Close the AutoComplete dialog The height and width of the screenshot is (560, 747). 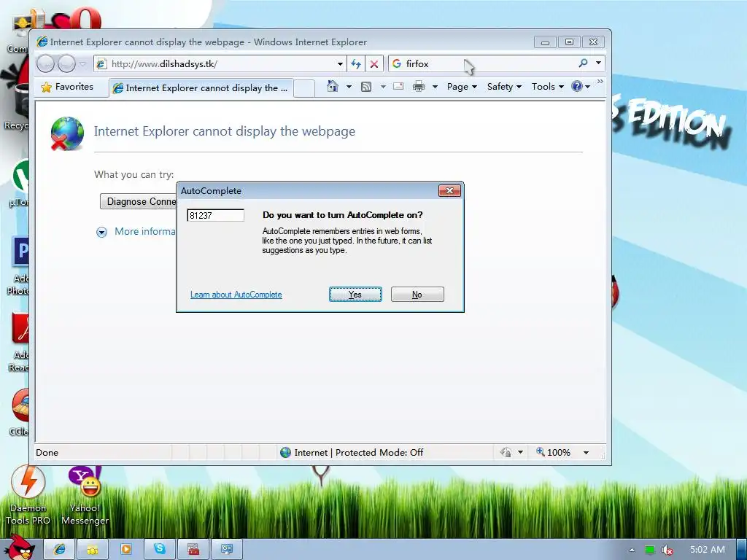pyautogui.click(x=449, y=190)
